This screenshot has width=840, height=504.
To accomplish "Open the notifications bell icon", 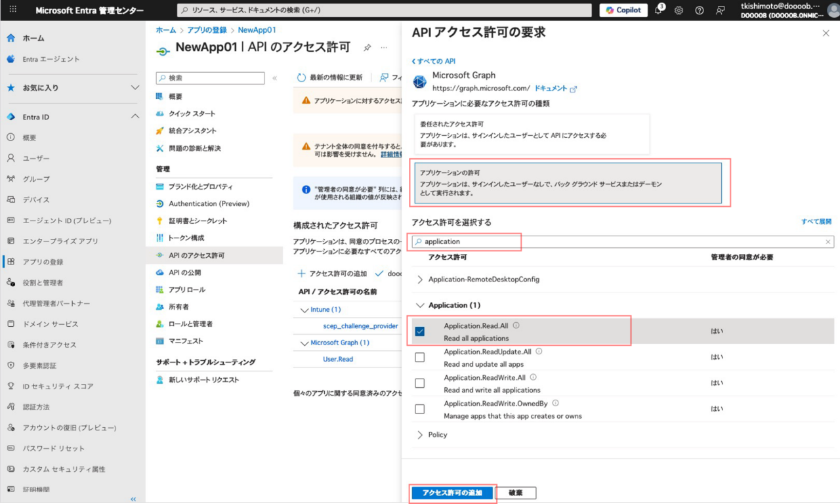I will pyautogui.click(x=659, y=10).
